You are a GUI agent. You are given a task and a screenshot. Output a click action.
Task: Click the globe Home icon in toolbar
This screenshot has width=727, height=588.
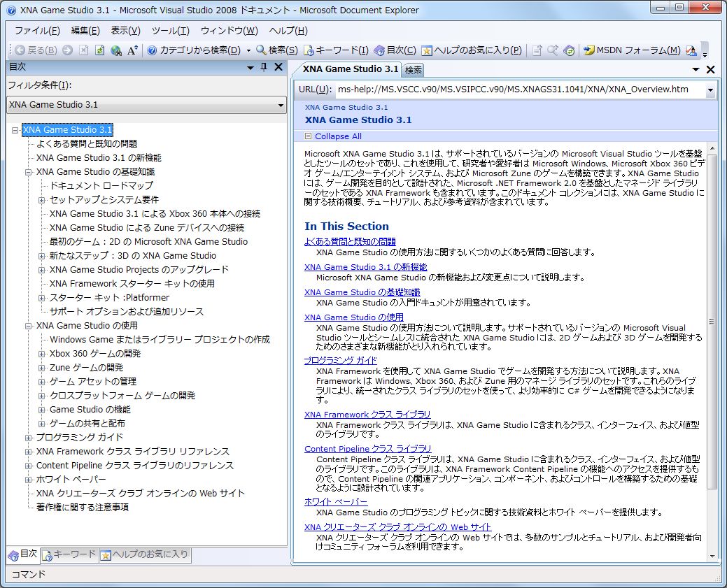click(116, 50)
